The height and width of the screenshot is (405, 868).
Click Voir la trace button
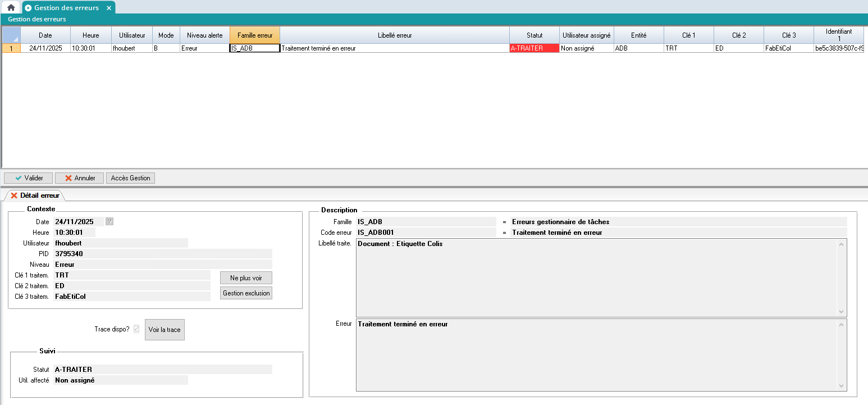165,330
